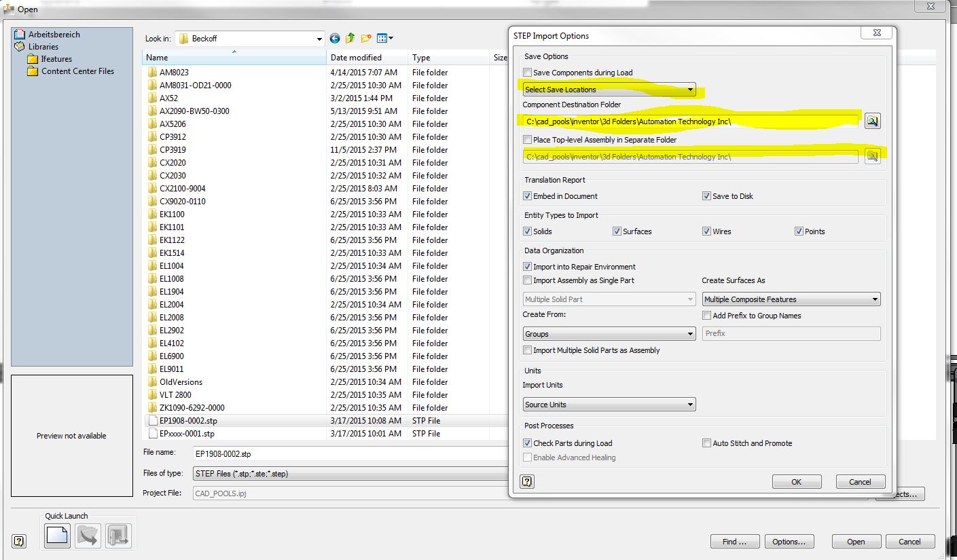Select the EPxxxx-0001.stp file

[187, 433]
